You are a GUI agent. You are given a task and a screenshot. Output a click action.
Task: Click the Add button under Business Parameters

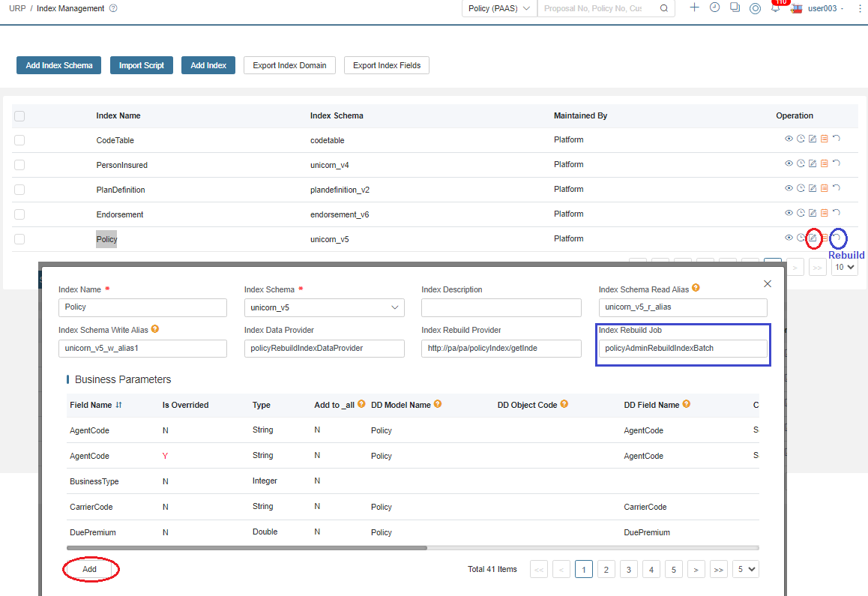90,570
